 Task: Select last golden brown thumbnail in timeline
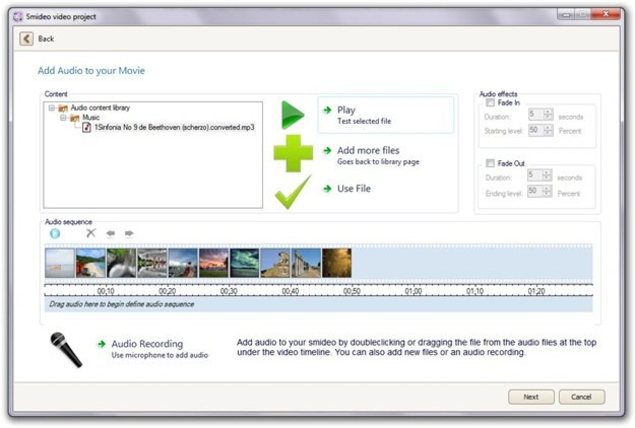coord(337,263)
